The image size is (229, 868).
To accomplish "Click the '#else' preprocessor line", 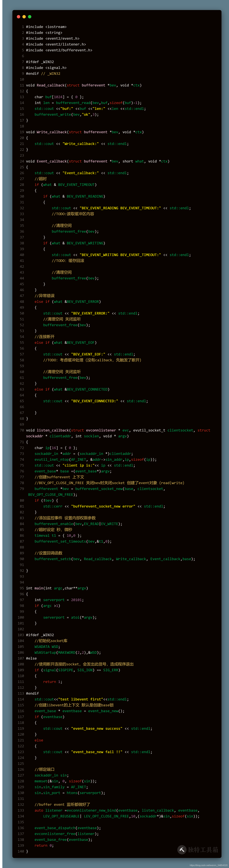I will click(31, 658).
